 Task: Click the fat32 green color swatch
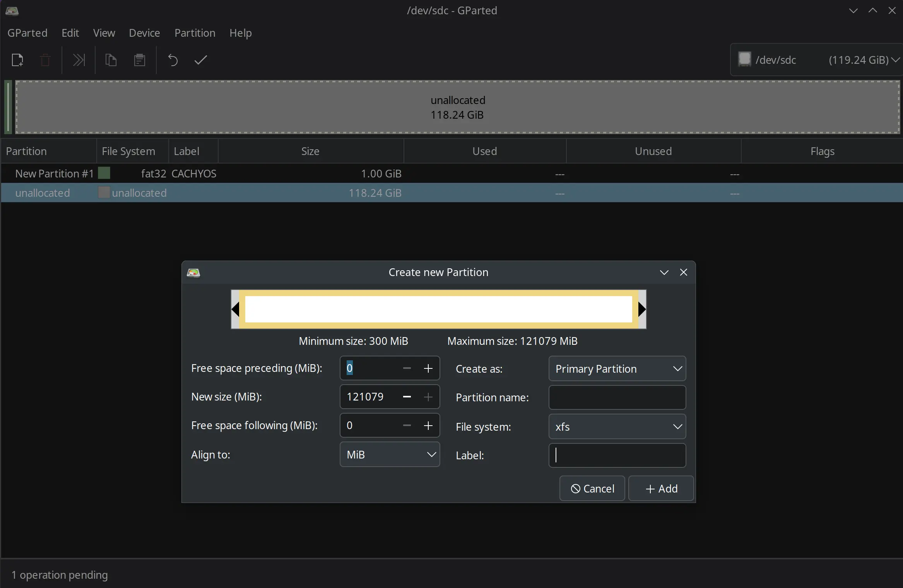click(104, 173)
